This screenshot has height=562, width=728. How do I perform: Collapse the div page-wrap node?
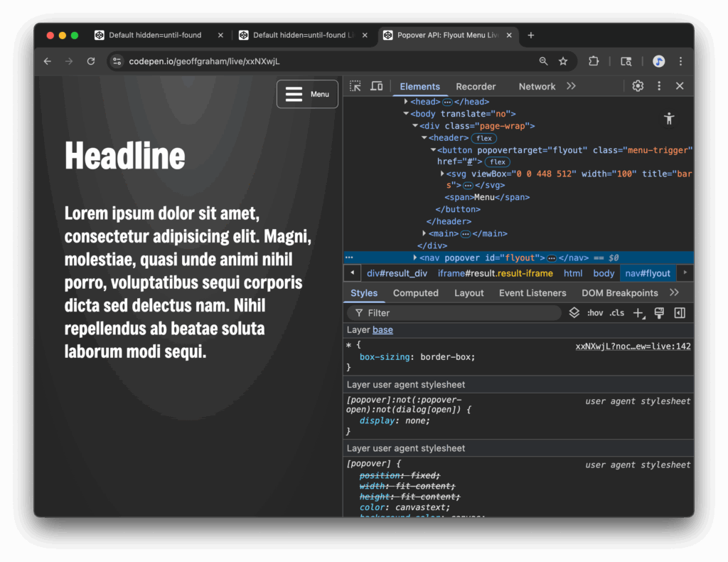click(415, 125)
